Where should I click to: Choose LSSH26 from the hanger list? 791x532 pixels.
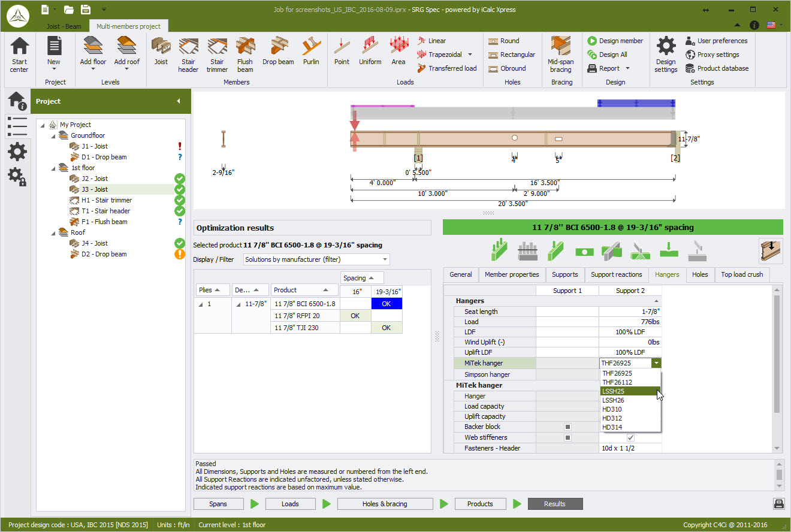[630, 400]
